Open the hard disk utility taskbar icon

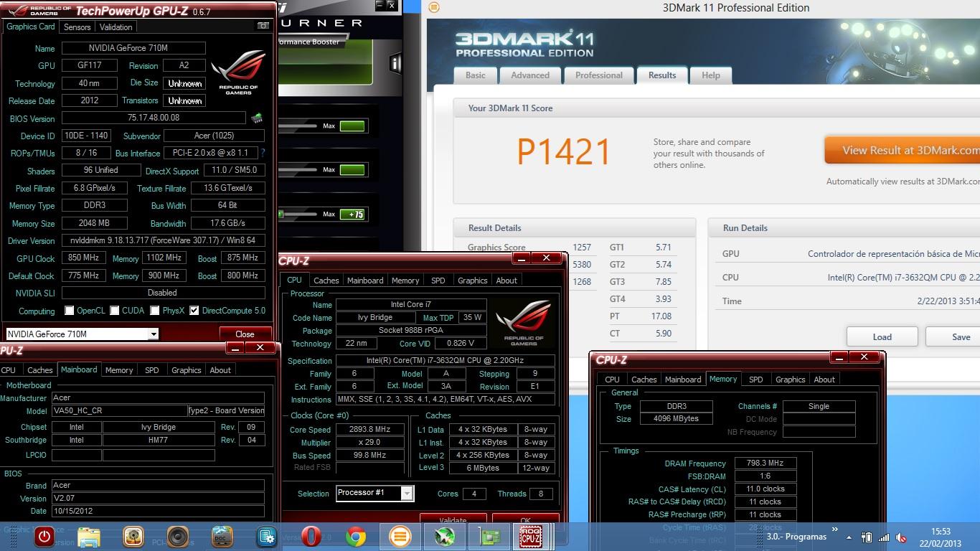coord(133,536)
